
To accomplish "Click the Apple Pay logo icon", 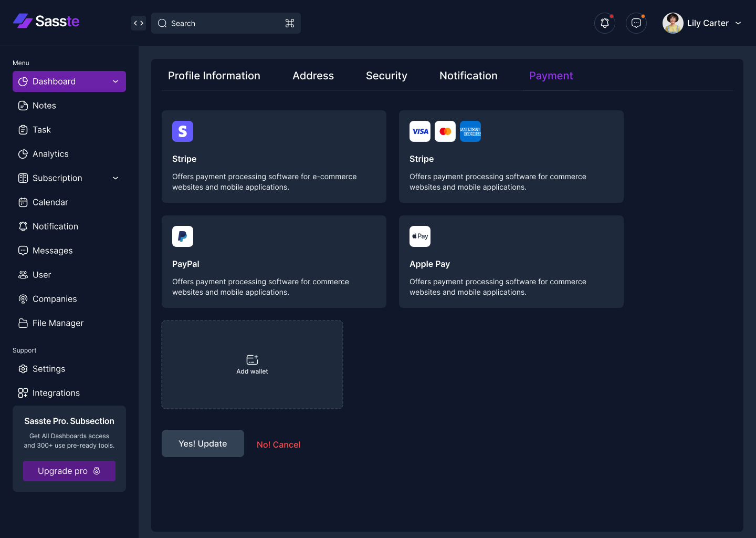I will [x=420, y=236].
